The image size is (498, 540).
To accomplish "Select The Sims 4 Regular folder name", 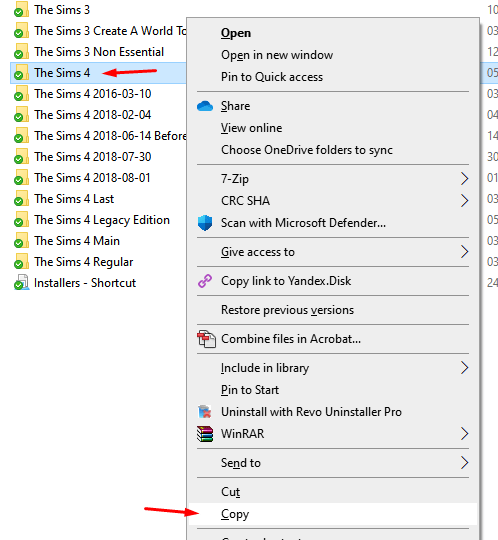I will coord(83,262).
